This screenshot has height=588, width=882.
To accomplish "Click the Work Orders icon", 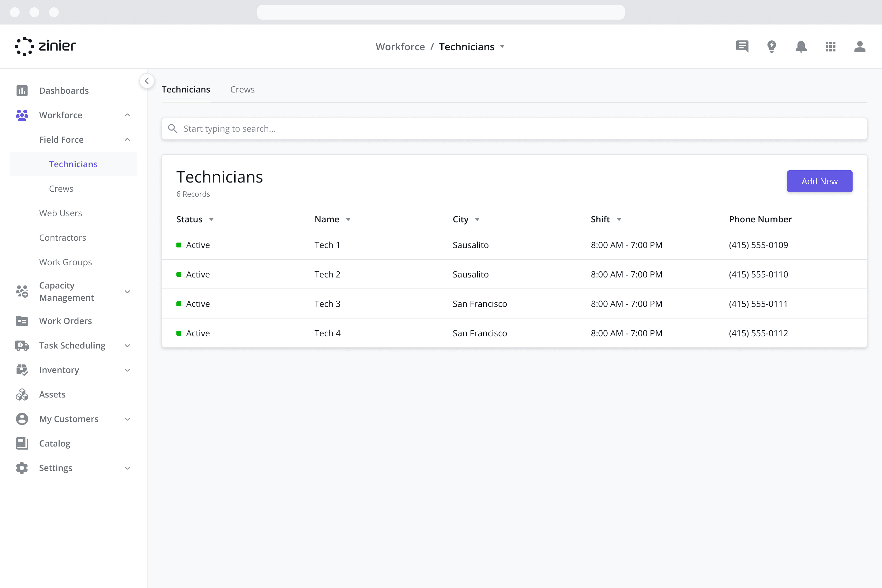I will (22, 321).
